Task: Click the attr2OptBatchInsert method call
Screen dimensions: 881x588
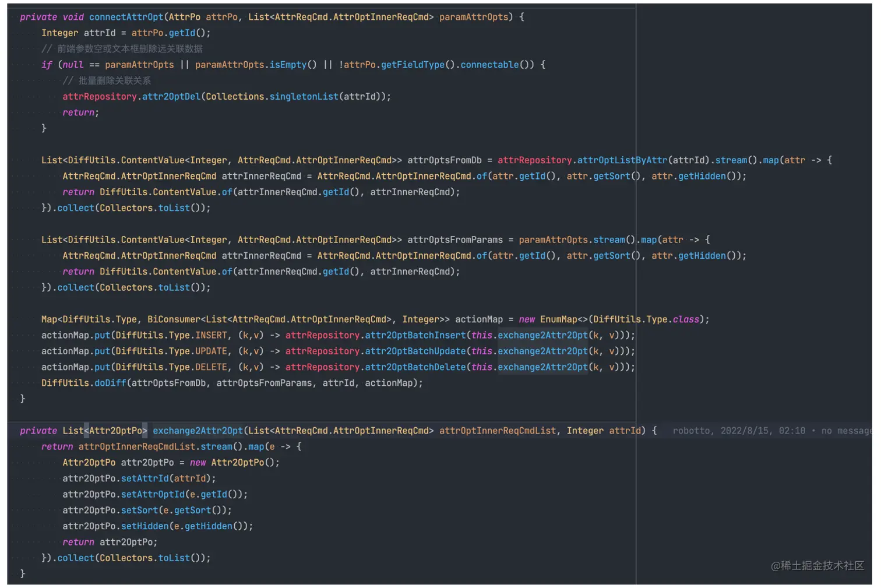Action: coord(415,336)
